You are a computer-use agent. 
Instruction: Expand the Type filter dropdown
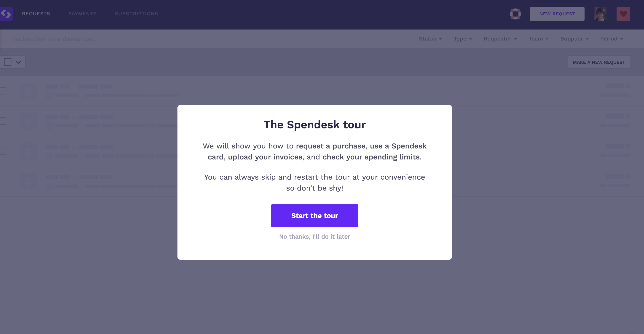pyautogui.click(x=463, y=38)
